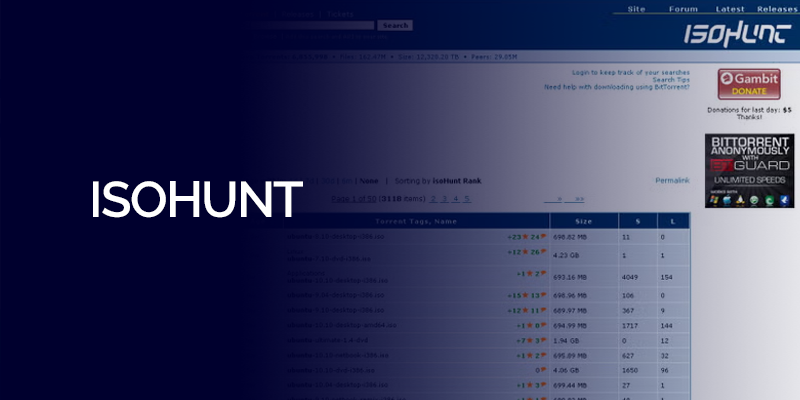Screen dimensions: 800x400
Task: Click the star icon in the 695.89 MB row
Action: tap(530, 355)
